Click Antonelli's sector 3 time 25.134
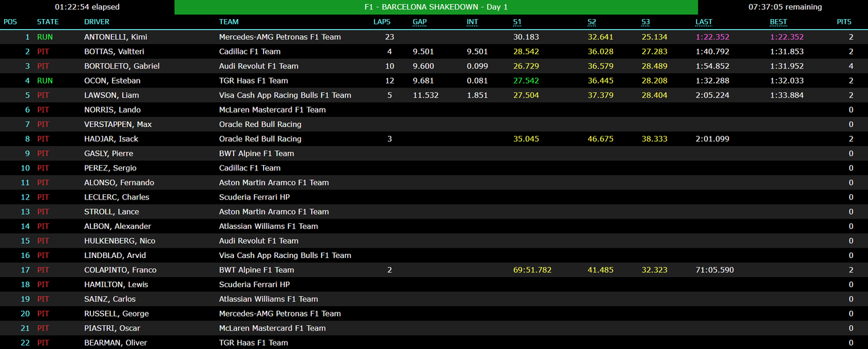 654,37
